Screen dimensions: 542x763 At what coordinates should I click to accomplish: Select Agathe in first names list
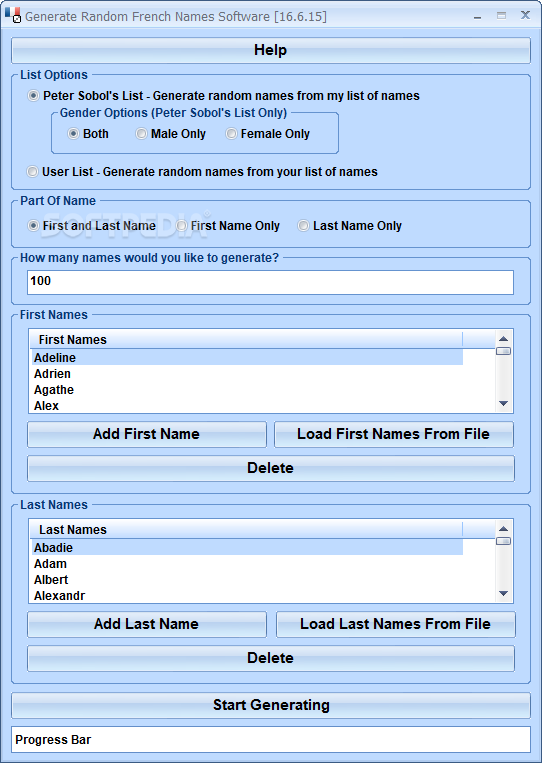click(246, 389)
